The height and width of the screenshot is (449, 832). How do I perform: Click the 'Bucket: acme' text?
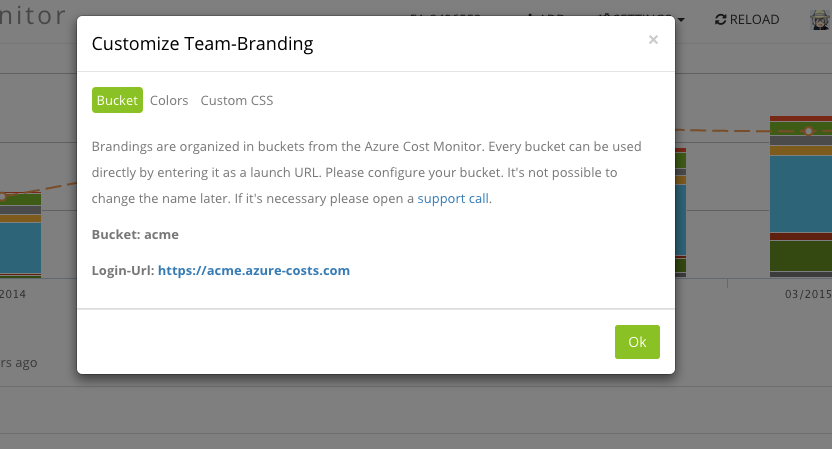(135, 234)
